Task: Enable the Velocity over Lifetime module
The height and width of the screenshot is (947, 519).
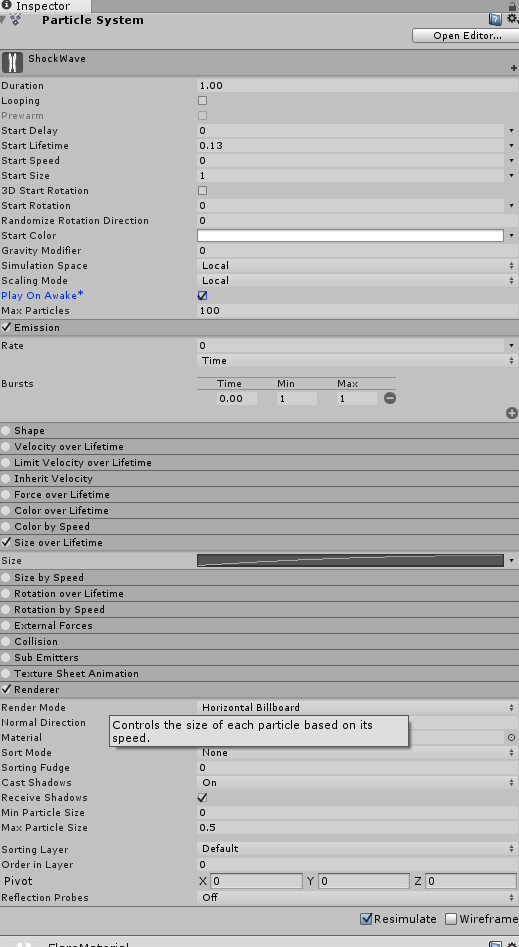Action: [x=6, y=446]
